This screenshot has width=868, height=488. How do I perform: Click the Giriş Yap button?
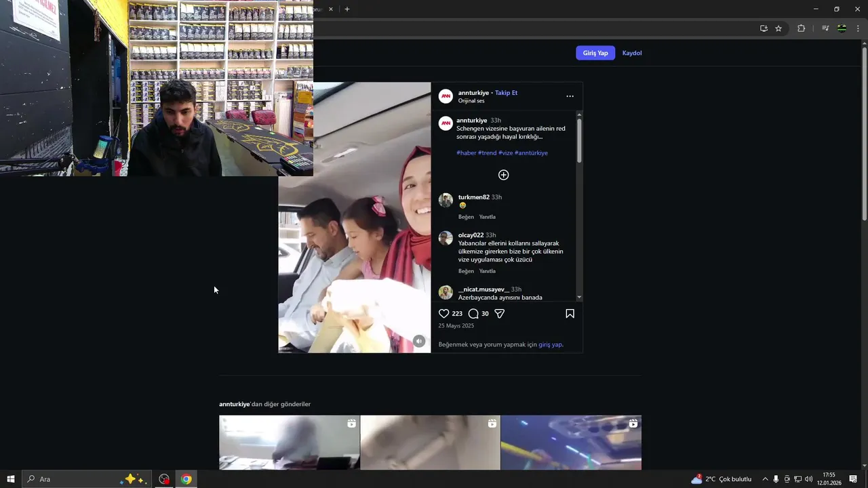click(x=595, y=53)
